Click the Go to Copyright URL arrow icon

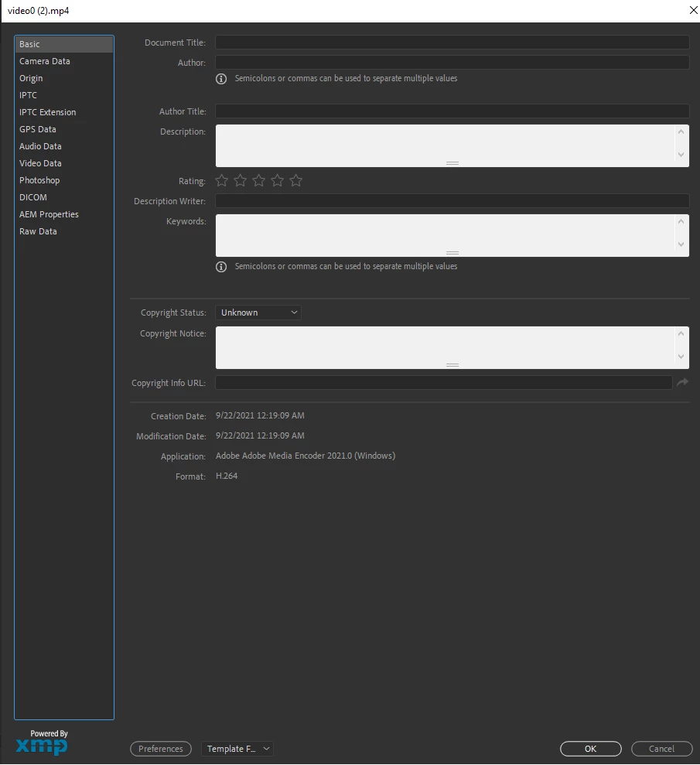[x=682, y=382]
